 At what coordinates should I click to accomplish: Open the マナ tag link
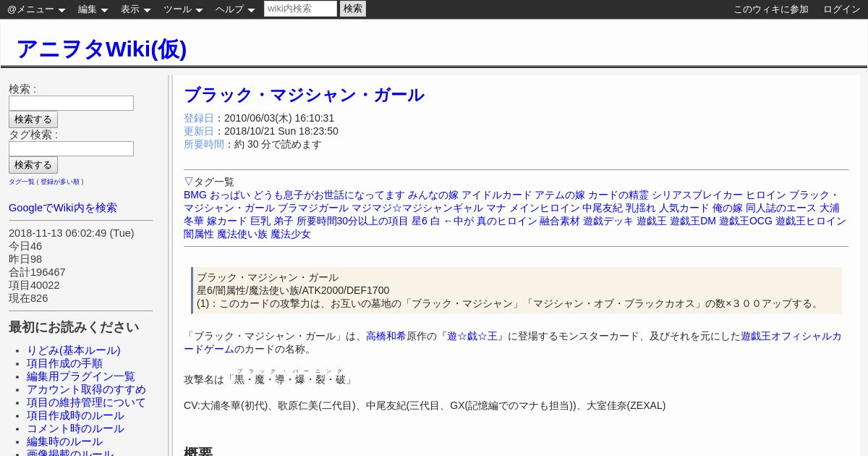click(496, 208)
